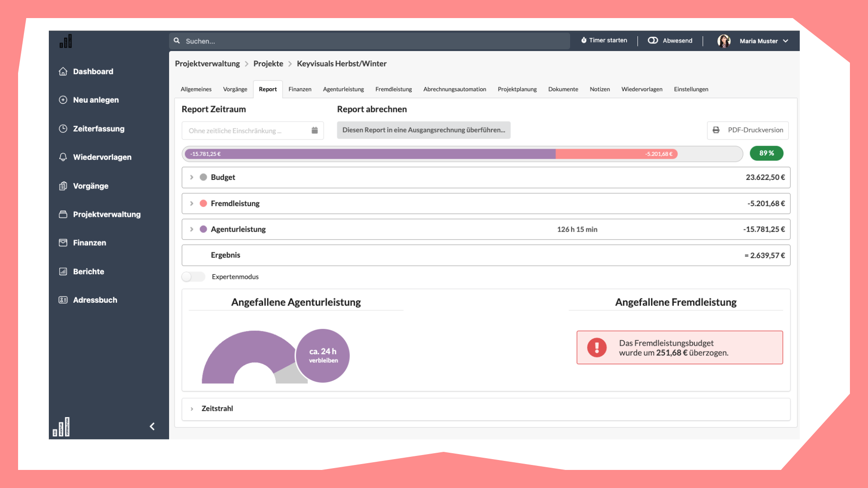Click the purple -15.781,25 € bar segment
868x488 pixels.
tap(370, 154)
